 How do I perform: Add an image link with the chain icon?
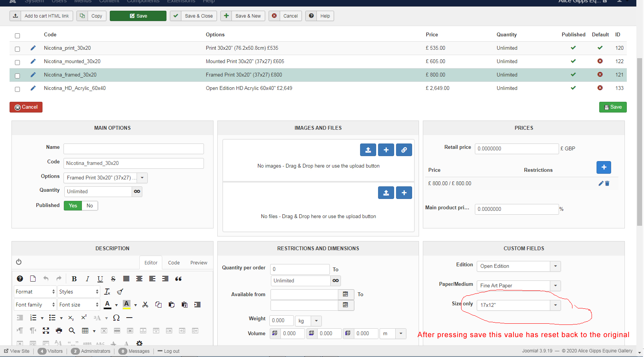click(x=404, y=150)
